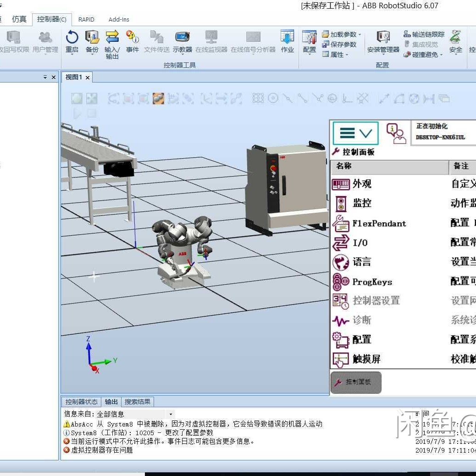Open the 搜索结果 search results tab
The width and height of the screenshot is (476, 476).
(137, 402)
